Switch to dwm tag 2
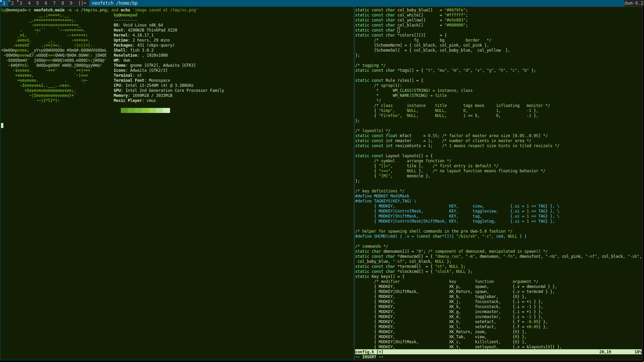The width and height of the screenshot is (644, 362). (x=12, y=3)
